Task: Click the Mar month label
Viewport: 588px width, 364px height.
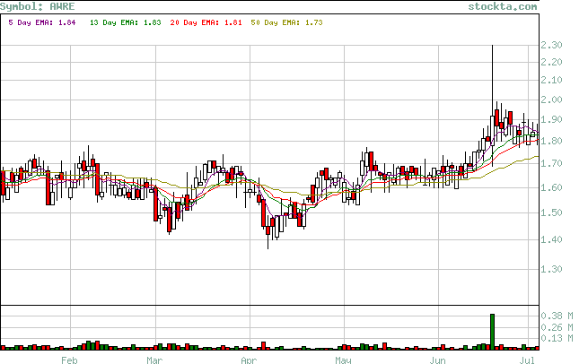Action: [154, 360]
